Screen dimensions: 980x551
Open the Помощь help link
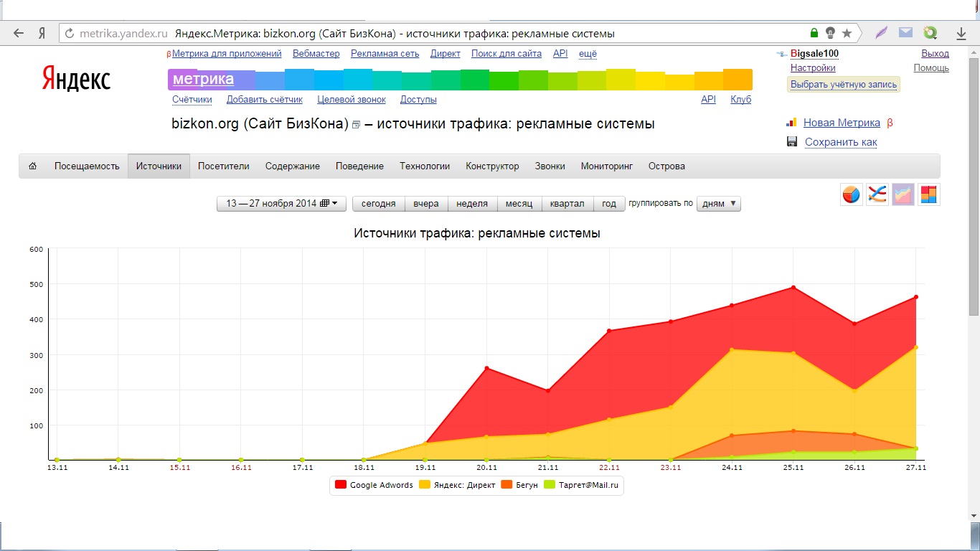[x=931, y=68]
